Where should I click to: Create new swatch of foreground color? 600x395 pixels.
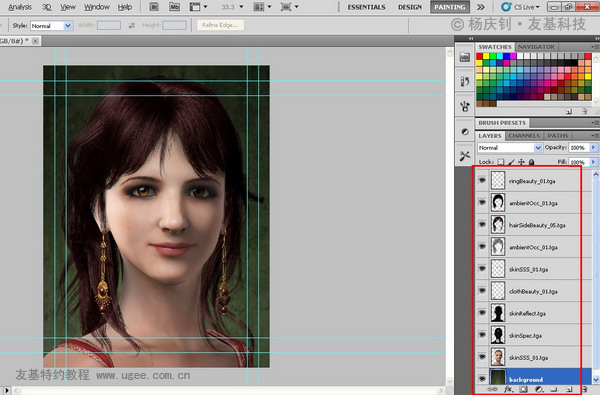[x=569, y=111]
